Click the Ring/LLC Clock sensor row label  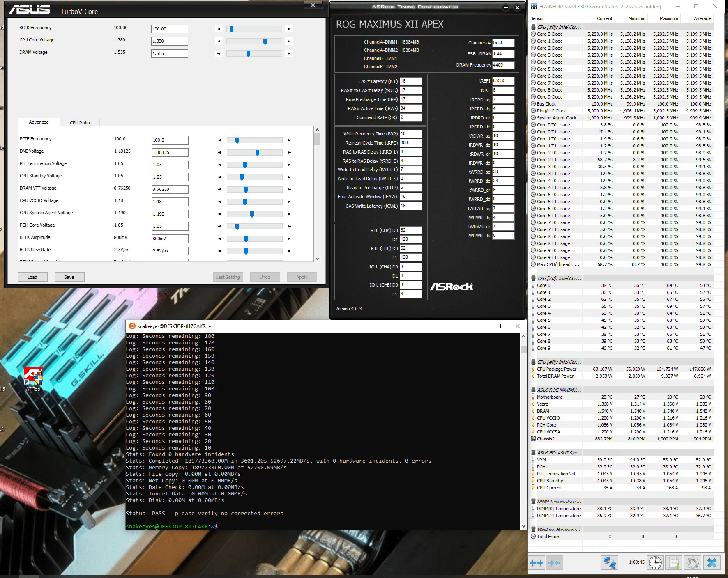click(x=551, y=111)
